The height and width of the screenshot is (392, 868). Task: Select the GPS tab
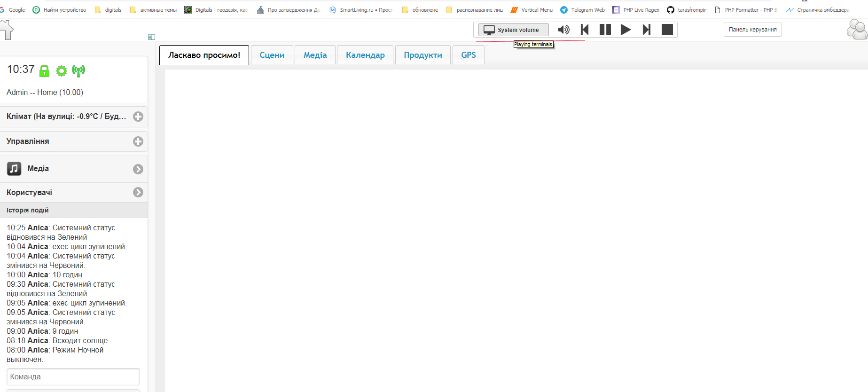point(469,55)
